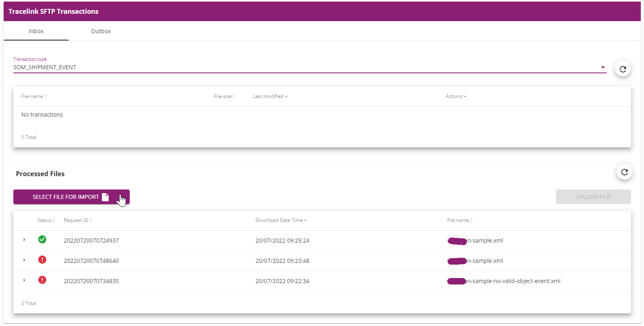Switch to the Outbox tab

pos(101,31)
